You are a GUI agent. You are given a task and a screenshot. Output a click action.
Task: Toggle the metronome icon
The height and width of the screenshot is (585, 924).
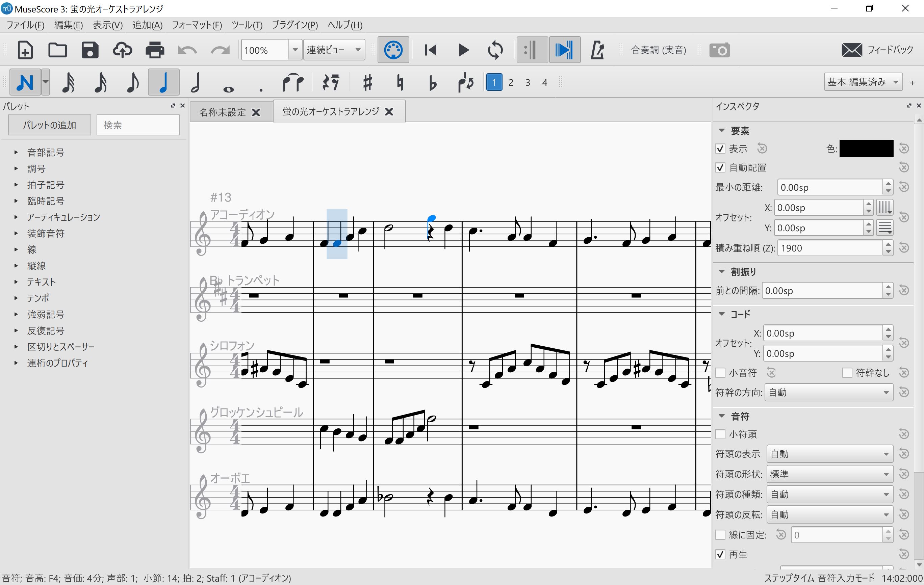click(x=597, y=50)
